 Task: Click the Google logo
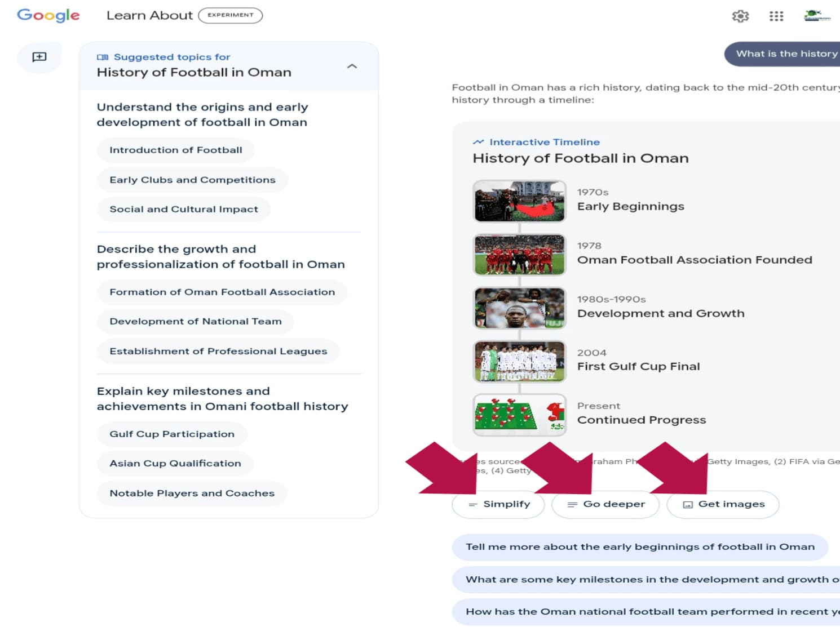tap(48, 16)
